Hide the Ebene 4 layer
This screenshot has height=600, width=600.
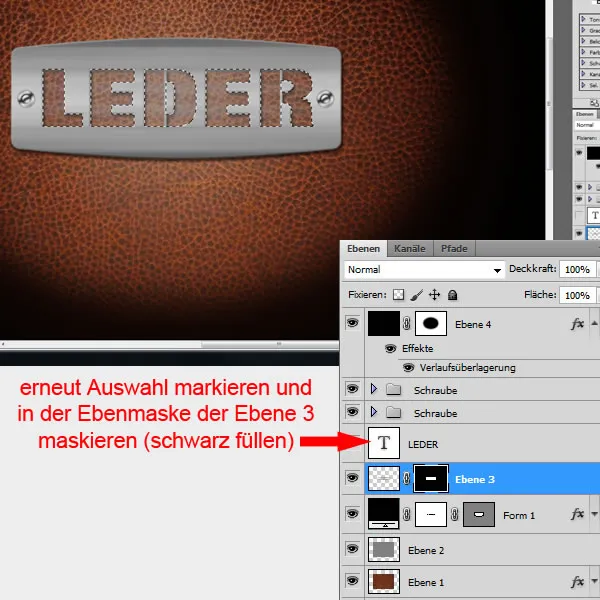coord(351,324)
